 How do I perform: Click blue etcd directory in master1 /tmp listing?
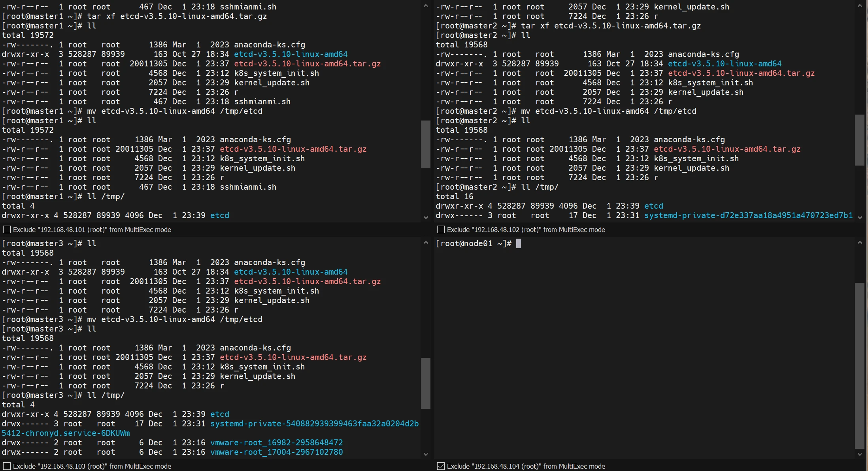tap(219, 215)
